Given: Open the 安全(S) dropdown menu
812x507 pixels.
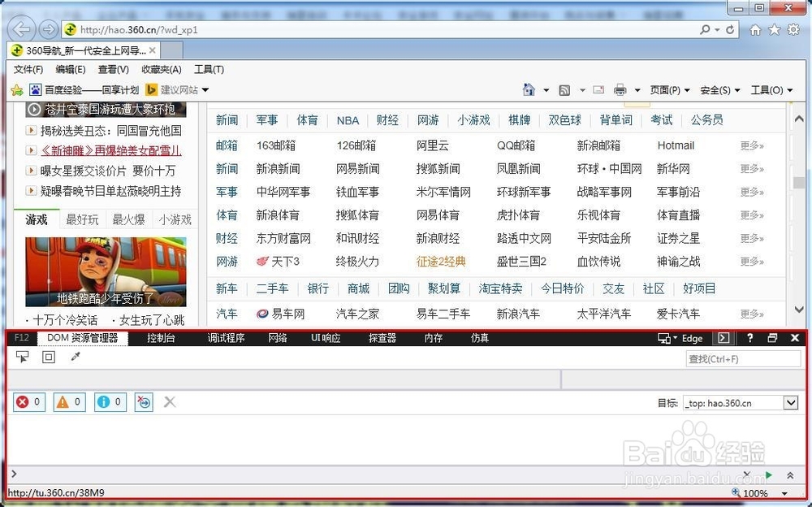Looking at the screenshot, I should pos(720,90).
